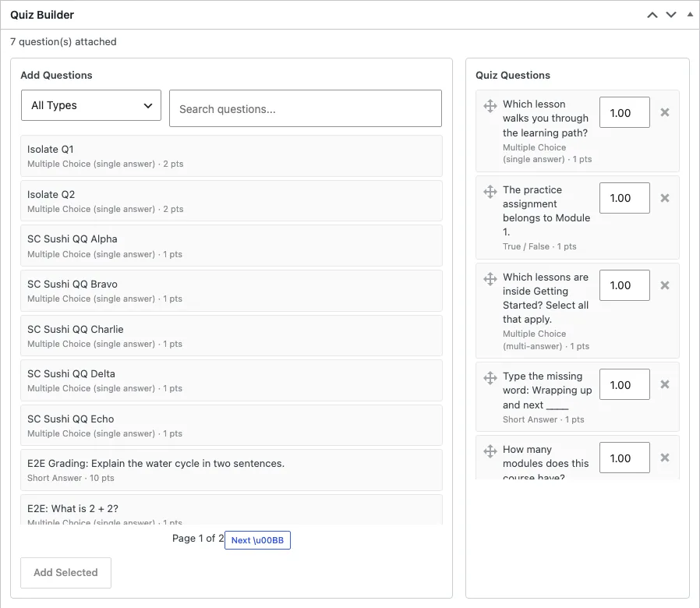
Task: Select SC Sushi QQ Alpha question
Action: click(x=232, y=246)
